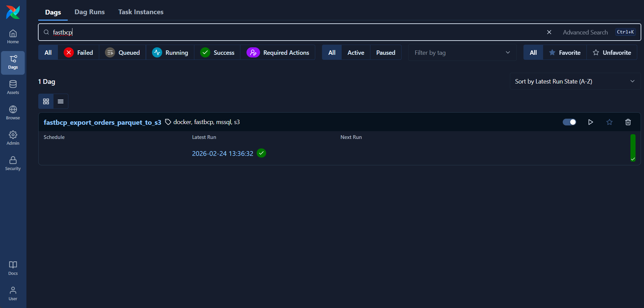Open the Admin panel icon
Image resolution: width=644 pixels, height=308 pixels.
(13, 138)
